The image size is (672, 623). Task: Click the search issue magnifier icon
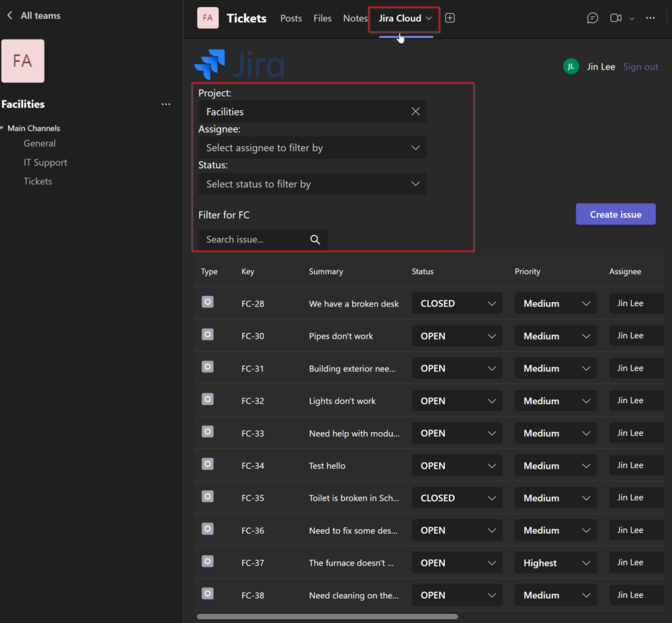pos(315,240)
